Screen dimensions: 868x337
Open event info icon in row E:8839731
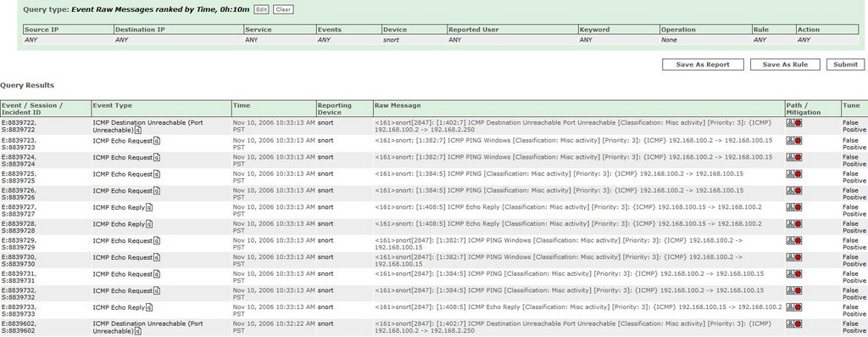tap(157, 274)
